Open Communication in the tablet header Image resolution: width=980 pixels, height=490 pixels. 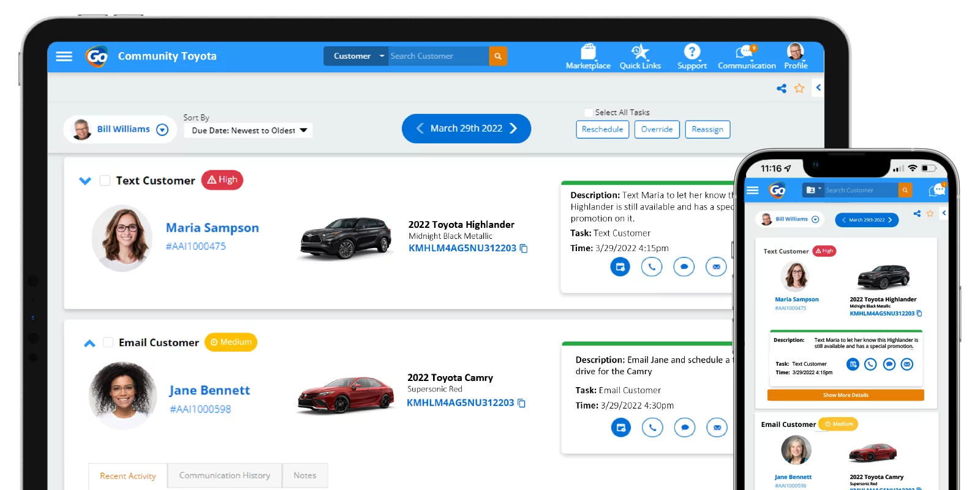[747, 56]
